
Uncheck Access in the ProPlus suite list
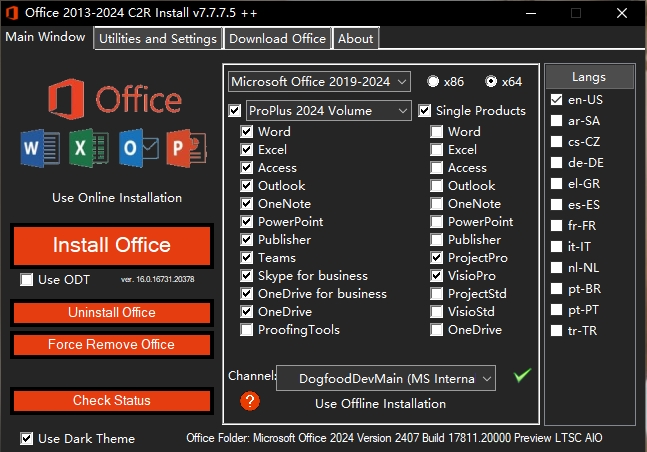[246, 168]
